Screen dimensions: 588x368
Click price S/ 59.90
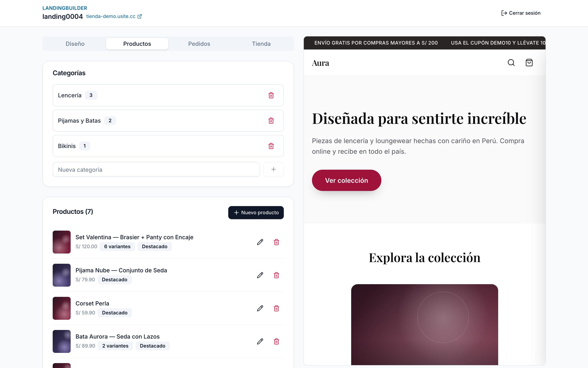click(x=85, y=313)
